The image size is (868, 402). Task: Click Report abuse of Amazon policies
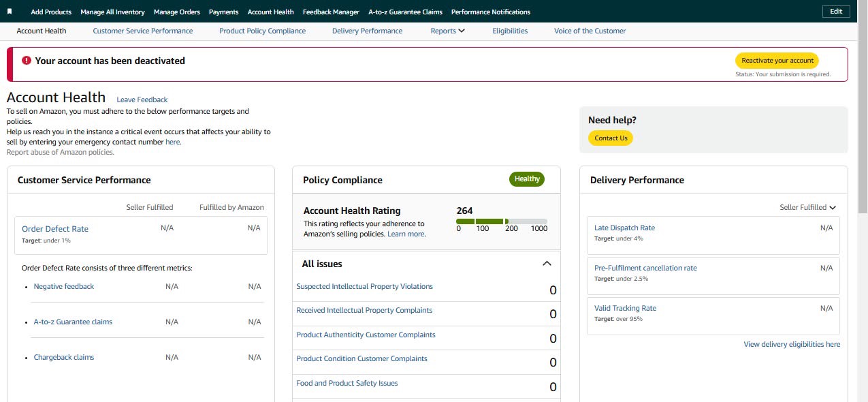coord(61,152)
